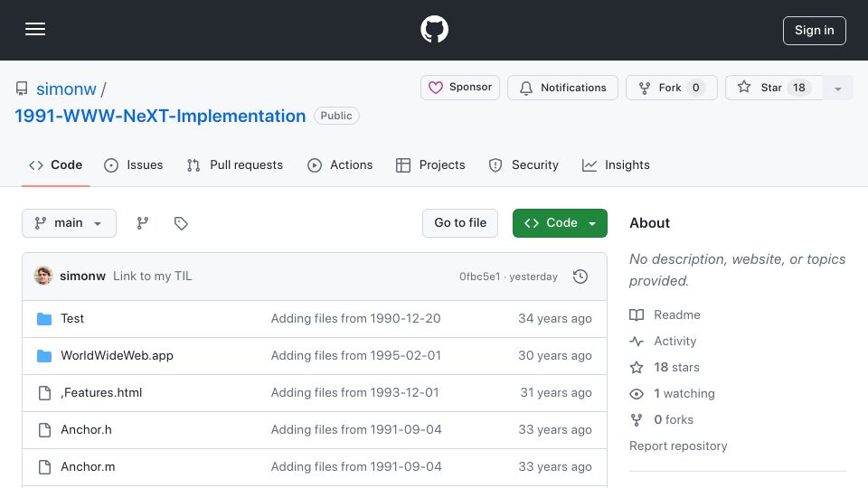This screenshot has width=868, height=488.
Task: Switch to the Issues tab
Action: coord(134,164)
